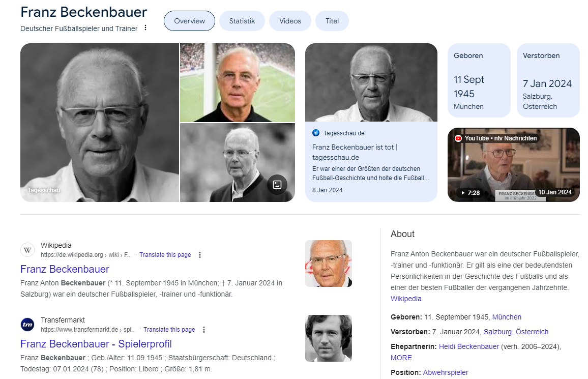Open the Transfermarkt result's three-dot options
Viewport: 588px width, 379px height.
[x=204, y=330]
